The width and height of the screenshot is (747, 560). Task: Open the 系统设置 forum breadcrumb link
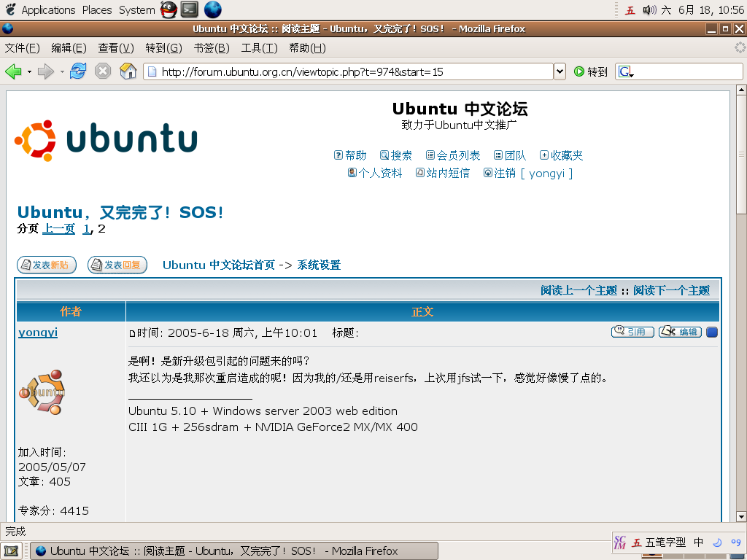coord(319,265)
